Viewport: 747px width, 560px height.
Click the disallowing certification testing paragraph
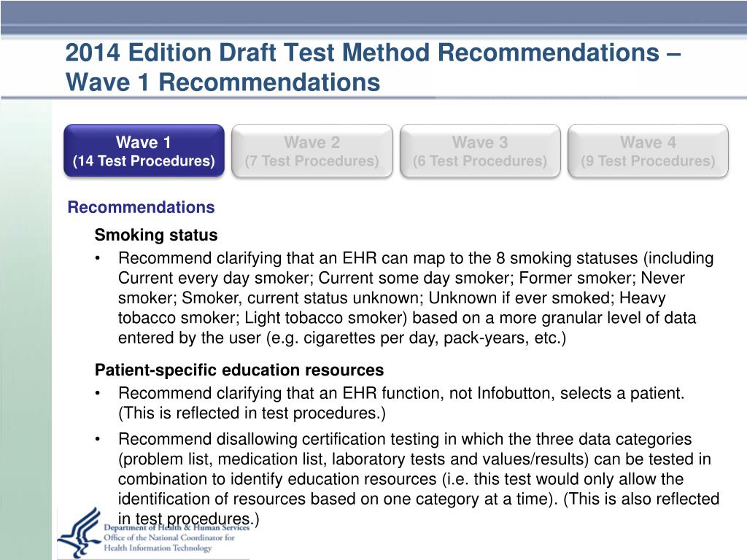coord(419,478)
